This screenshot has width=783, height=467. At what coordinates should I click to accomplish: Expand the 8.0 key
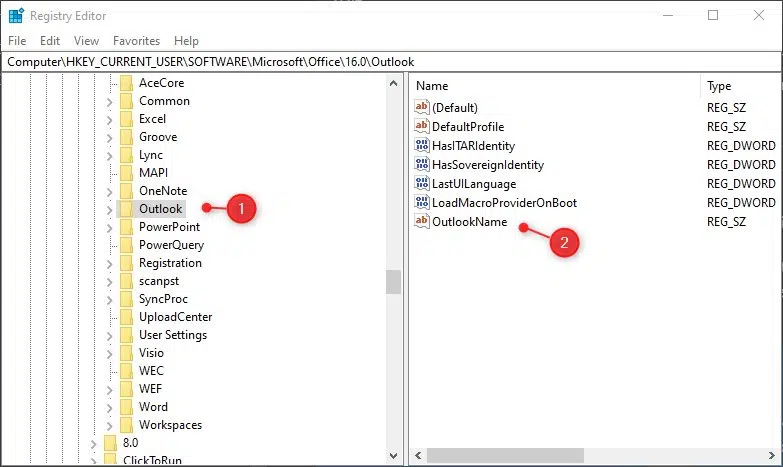coord(93,444)
